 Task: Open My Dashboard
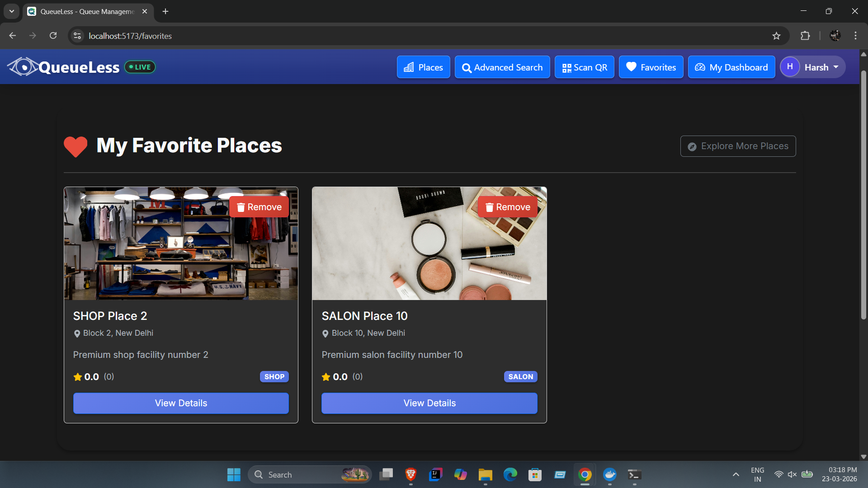pyautogui.click(x=731, y=67)
